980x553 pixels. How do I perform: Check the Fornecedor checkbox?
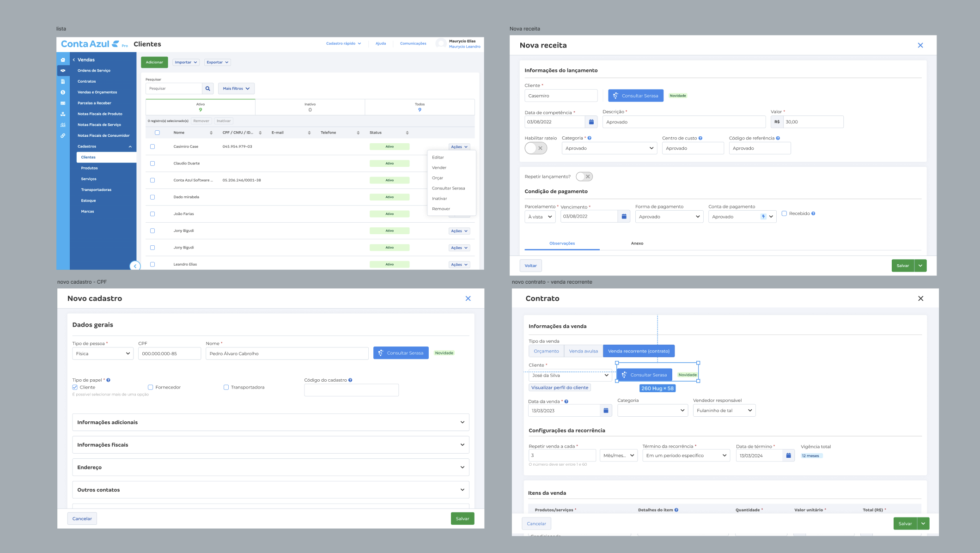(151, 387)
